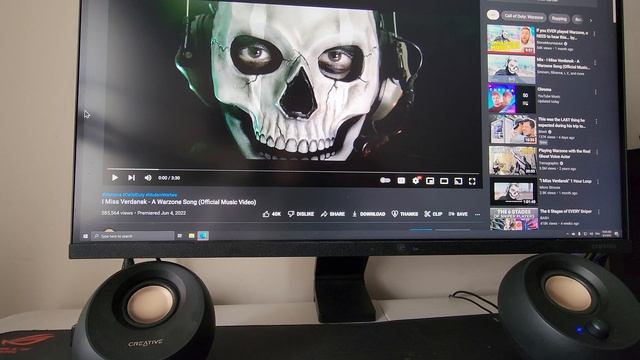Turn on subtitles/closed captions
The width and height of the screenshot is (640, 360).
click(401, 180)
